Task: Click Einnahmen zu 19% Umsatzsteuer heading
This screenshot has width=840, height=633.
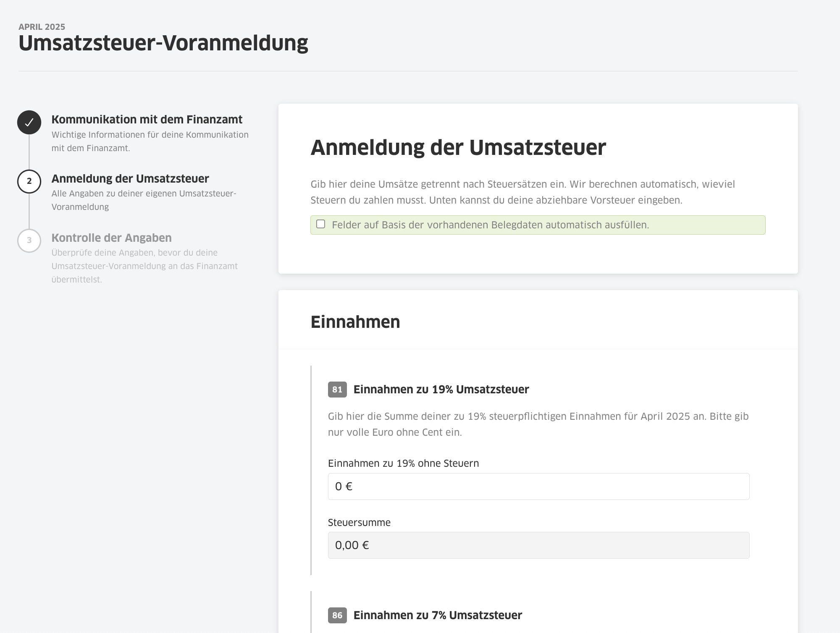Action: pyautogui.click(x=441, y=390)
